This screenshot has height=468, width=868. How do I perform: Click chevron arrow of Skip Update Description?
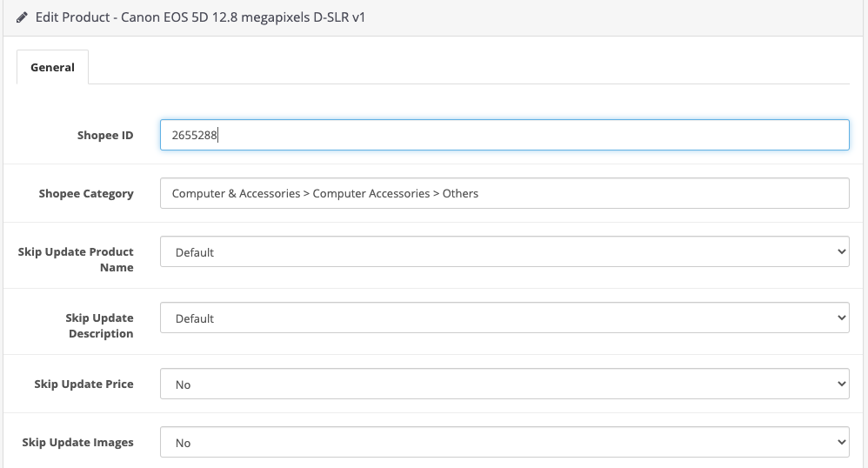840,318
